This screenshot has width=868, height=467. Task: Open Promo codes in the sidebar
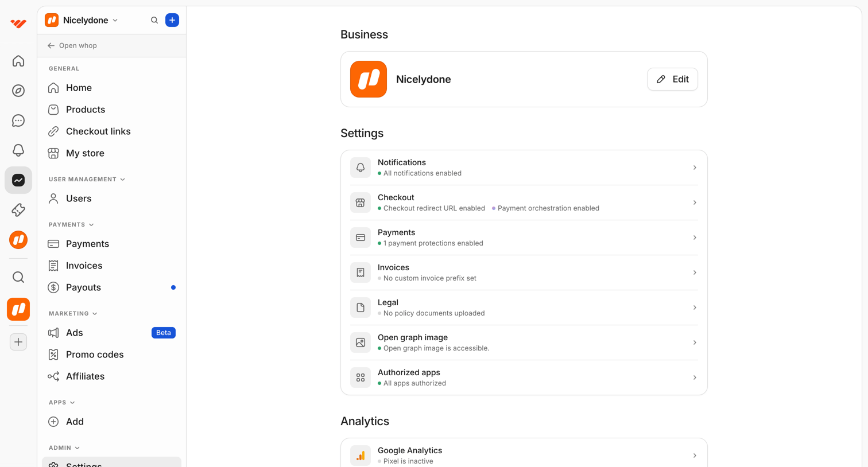coord(111,355)
